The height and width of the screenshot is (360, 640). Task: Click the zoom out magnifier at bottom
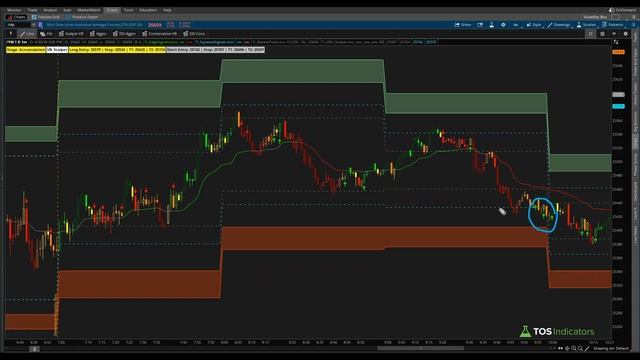[580, 349]
